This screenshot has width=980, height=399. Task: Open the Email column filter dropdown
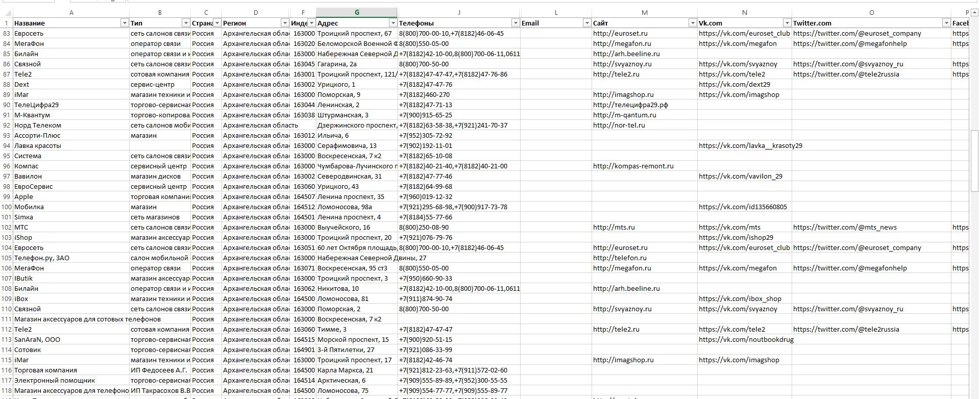click(587, 23)
